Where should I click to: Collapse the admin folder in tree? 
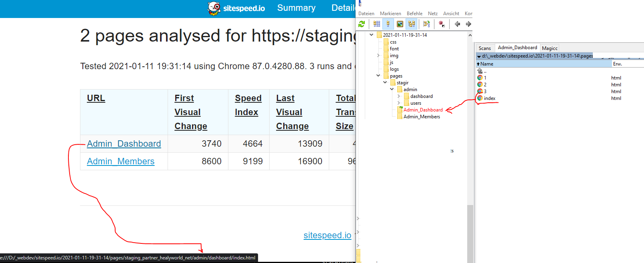(392, 89)
